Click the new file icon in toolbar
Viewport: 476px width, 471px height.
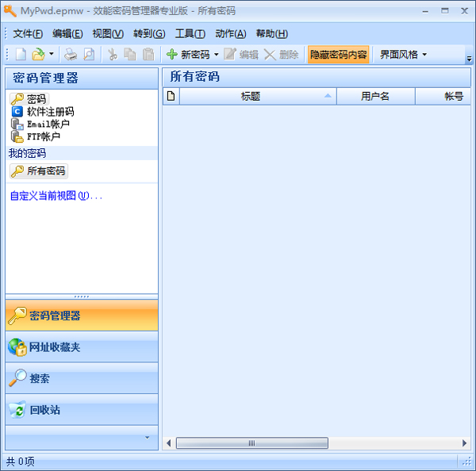[x=20, y=55]
